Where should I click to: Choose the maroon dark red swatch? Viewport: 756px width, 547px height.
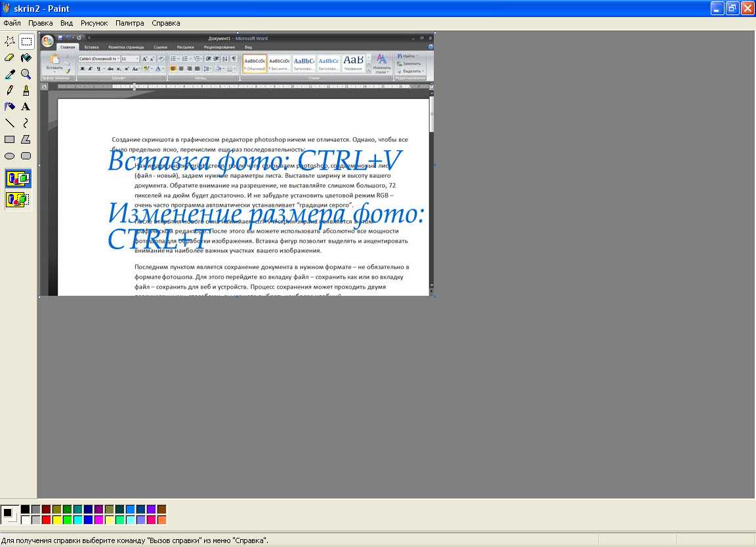coord(47,510)
